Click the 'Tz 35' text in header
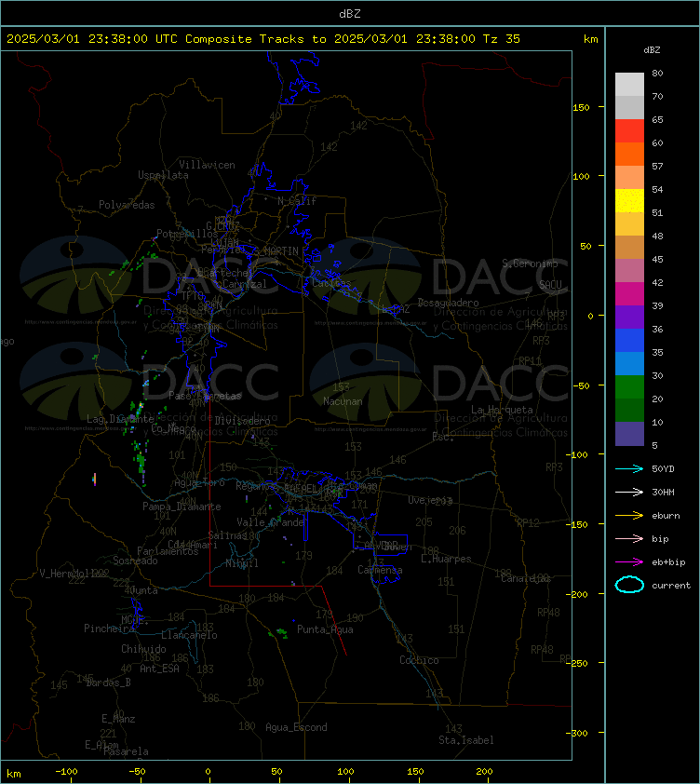The width and height of the screenshot is (700, 784). tap(502, 38)
